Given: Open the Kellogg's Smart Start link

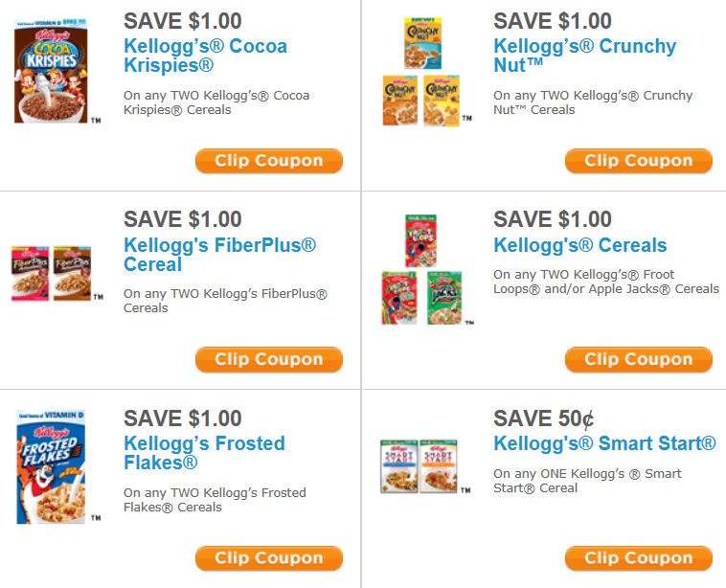Looking at the screenshot, I should tap(604, 443).
